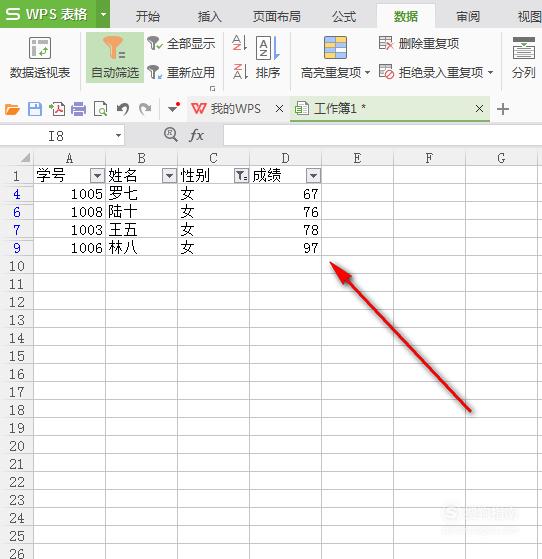
Task: Open the 页面布局 ribbon tab
Action: point(276,16)
